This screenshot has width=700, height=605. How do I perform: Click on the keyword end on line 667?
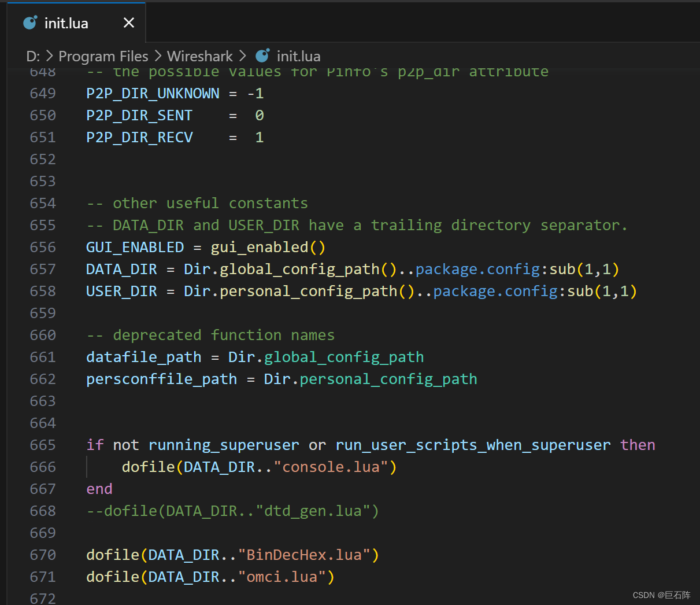pos(98,489)
